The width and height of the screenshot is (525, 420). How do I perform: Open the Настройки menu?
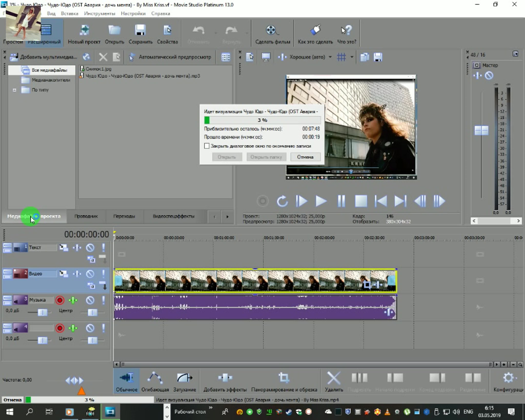coord(133,14)
